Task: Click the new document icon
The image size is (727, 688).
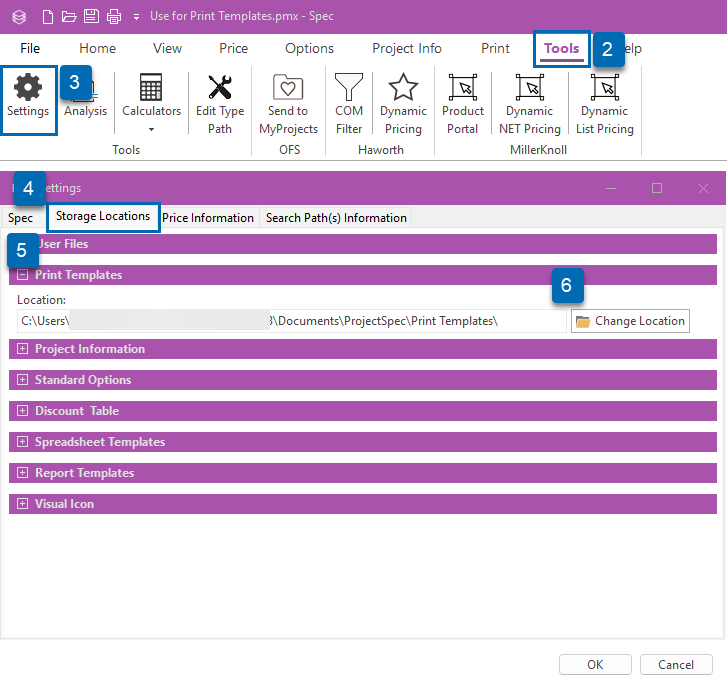Action: point(48,17)
